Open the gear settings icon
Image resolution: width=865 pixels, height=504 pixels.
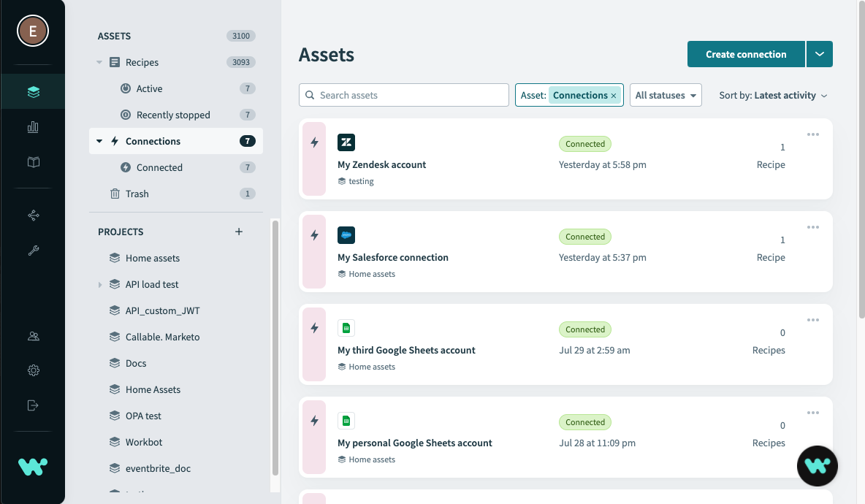[33, 370]
